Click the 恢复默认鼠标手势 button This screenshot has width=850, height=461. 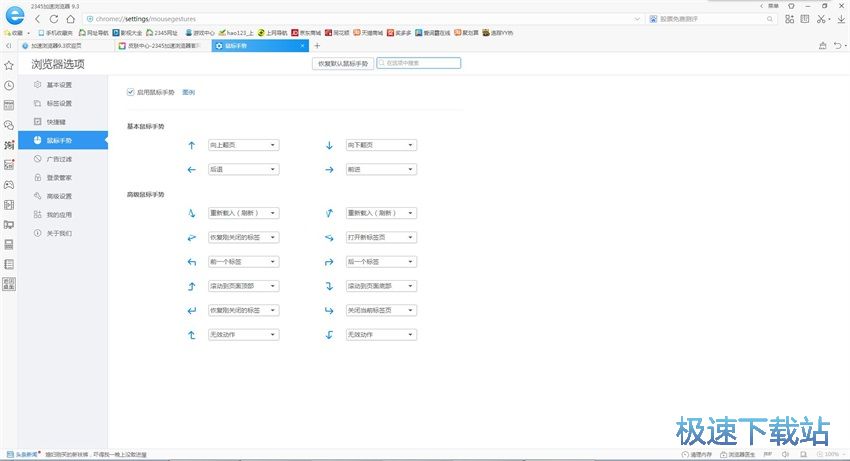(x=343, y=63)
